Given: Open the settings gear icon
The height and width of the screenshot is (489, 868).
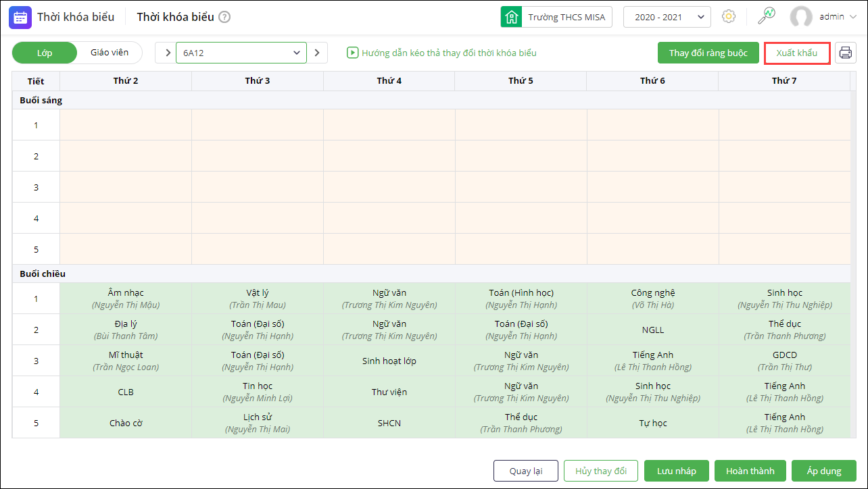Looking at the screenshot, I should pyautogui.click(x=729, y=17).
